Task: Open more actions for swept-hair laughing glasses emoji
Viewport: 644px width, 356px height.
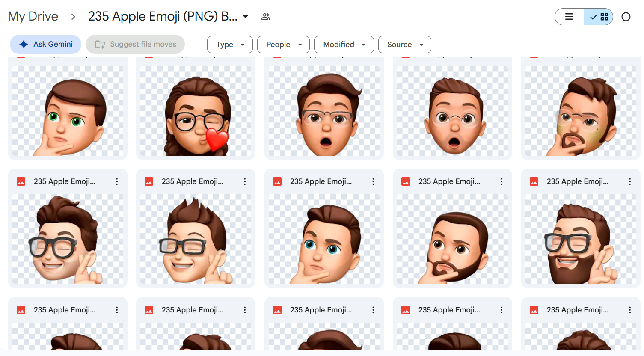Action: 117,181
